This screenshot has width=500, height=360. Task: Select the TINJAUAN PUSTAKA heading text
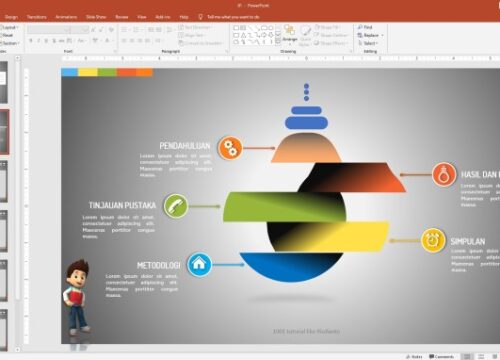pos(122,205)
